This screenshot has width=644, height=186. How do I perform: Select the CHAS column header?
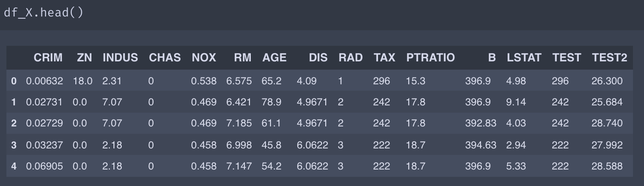165,58
